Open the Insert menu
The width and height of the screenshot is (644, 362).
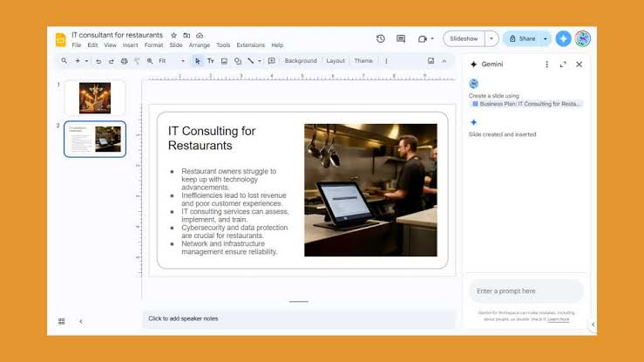(130, 45)
